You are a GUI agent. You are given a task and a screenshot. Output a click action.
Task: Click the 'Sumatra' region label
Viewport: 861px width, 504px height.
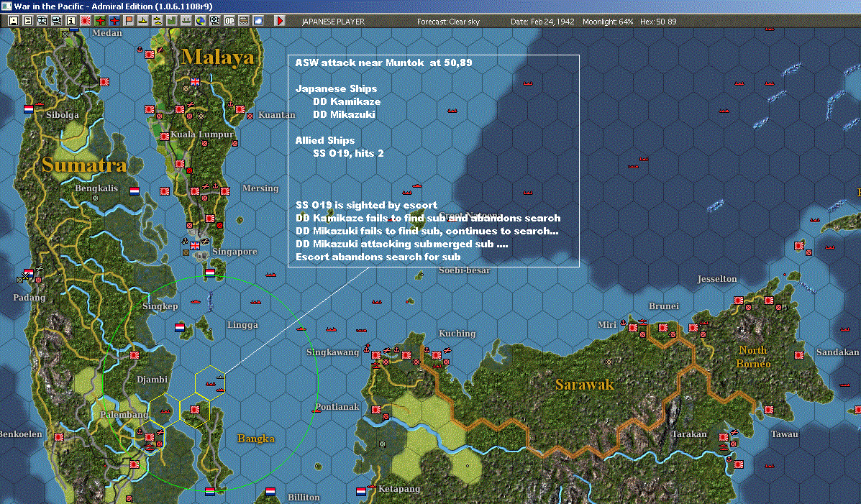click(84, 165)
